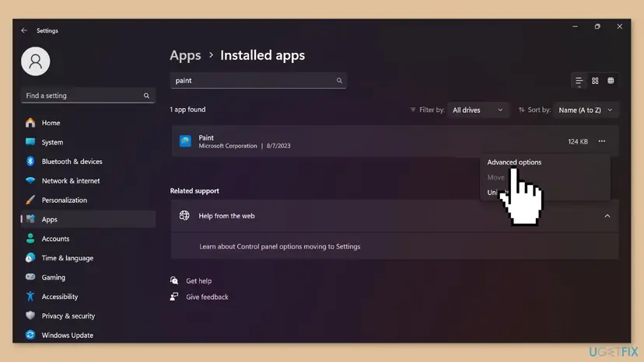The image size is (644, 362).
Task: Open Bluetooth & devices settings
Action: point(88,162)
